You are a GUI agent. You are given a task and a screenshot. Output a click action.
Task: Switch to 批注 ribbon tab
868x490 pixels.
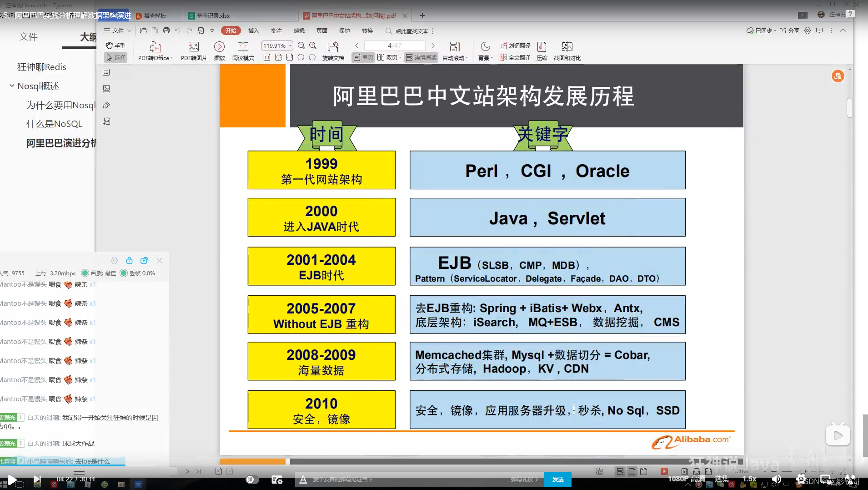pyautogui.click(x=276, y=30)
